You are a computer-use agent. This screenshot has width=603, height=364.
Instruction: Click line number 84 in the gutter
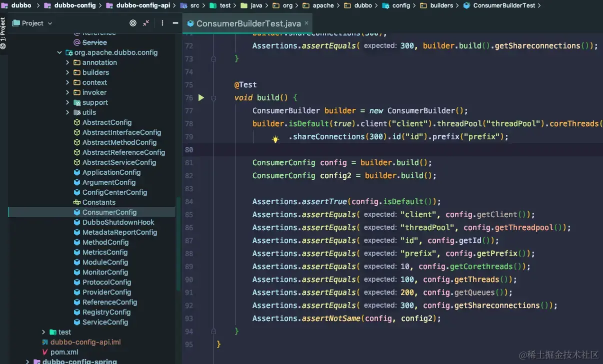[189, 202]
